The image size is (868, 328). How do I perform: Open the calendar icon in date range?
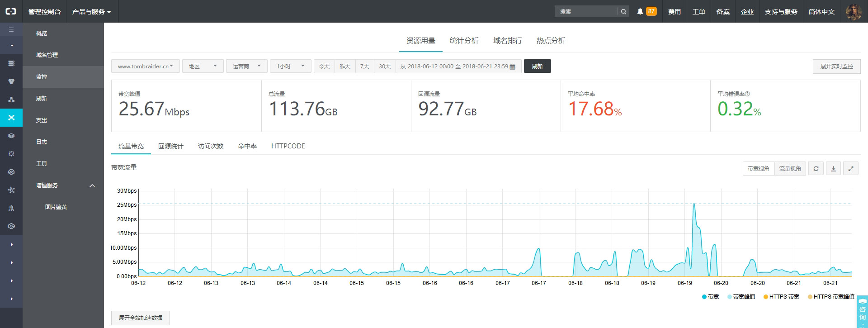pyautogui.click(x=512, y=67)
